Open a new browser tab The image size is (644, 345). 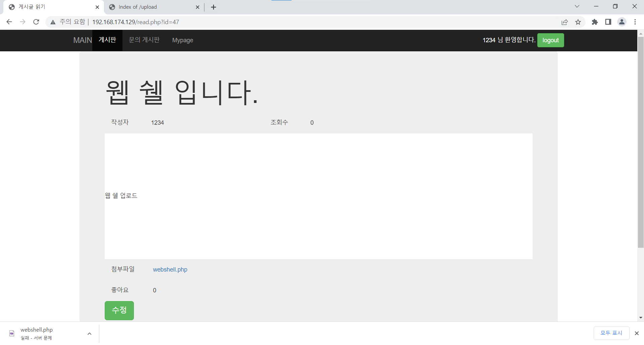click(213, 7)
